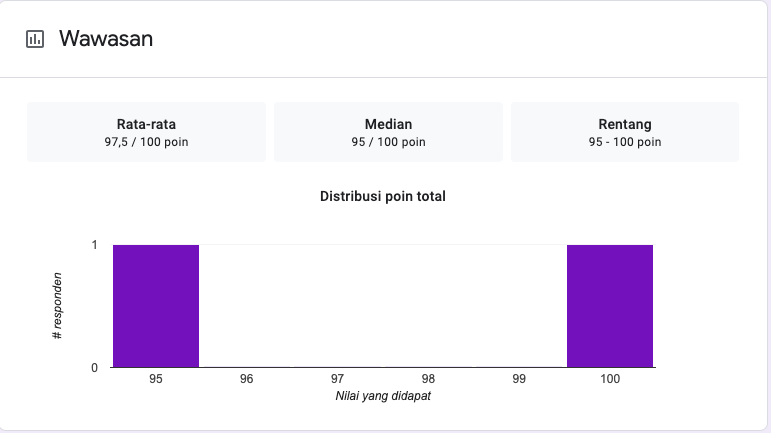Viewport: 771px width, 433px height.
Task: Click the # responden y-axis title
Action: 58,304
